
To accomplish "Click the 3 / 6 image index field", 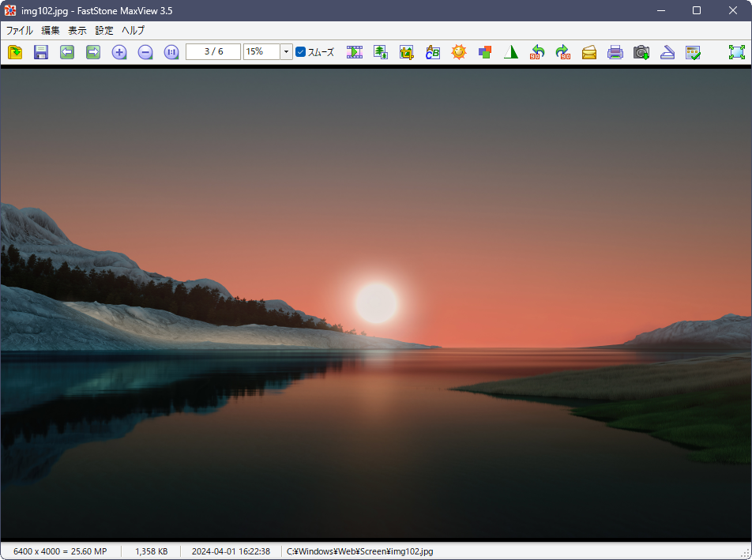I will (x=213, y=52).
